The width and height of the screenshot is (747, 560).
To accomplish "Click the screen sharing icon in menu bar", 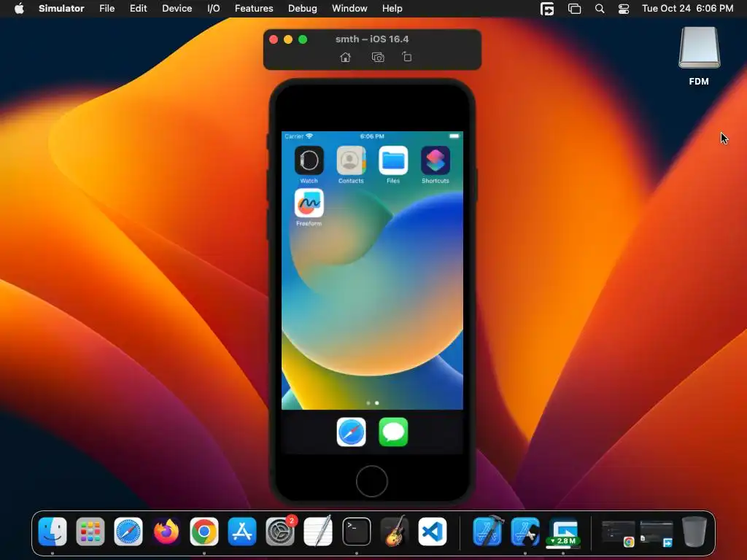I will pyautogui.click(x=547, y=9).
